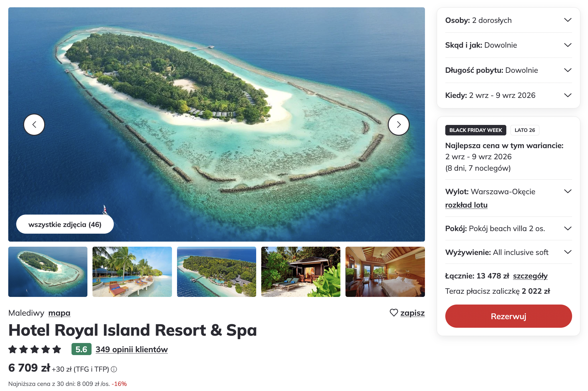Click the heart icon to save hotel

(393, 313)
